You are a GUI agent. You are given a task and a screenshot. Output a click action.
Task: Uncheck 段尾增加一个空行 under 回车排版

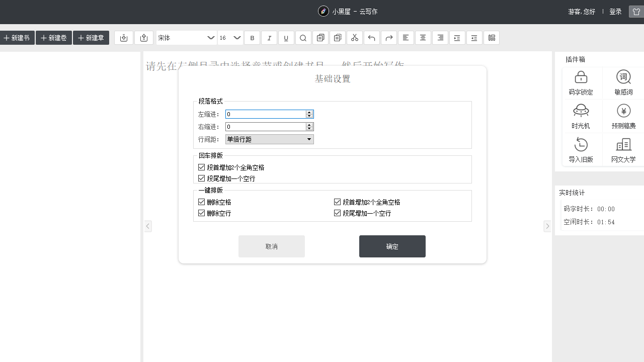point(202,178)
